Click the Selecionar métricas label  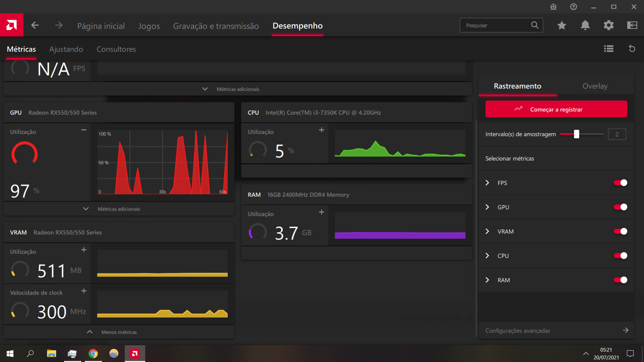(509, 159)
